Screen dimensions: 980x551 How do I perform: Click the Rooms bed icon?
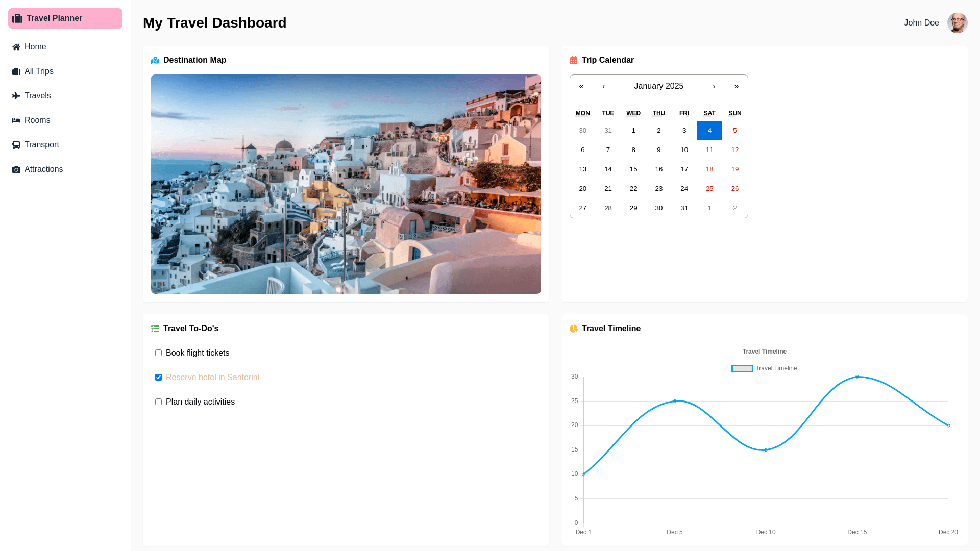tap(16, 120)
